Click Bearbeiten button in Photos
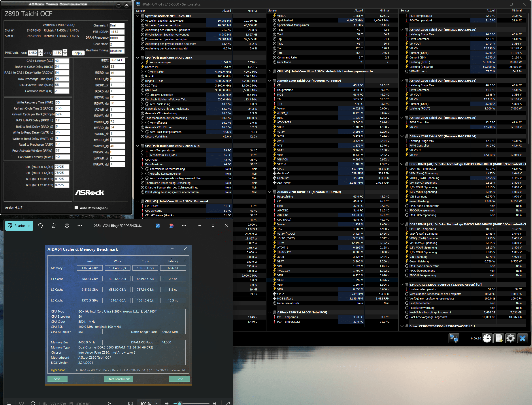 (19, 226)
